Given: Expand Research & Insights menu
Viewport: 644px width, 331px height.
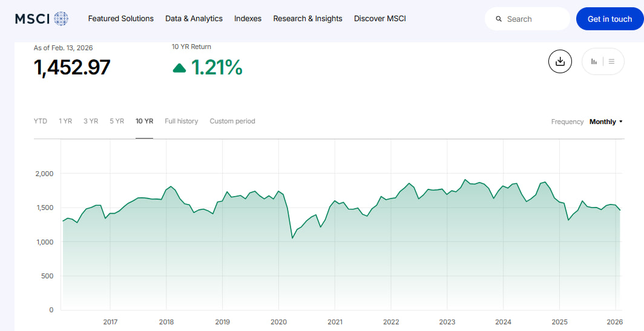Looking at the screenshot, I should click(307, 19).
